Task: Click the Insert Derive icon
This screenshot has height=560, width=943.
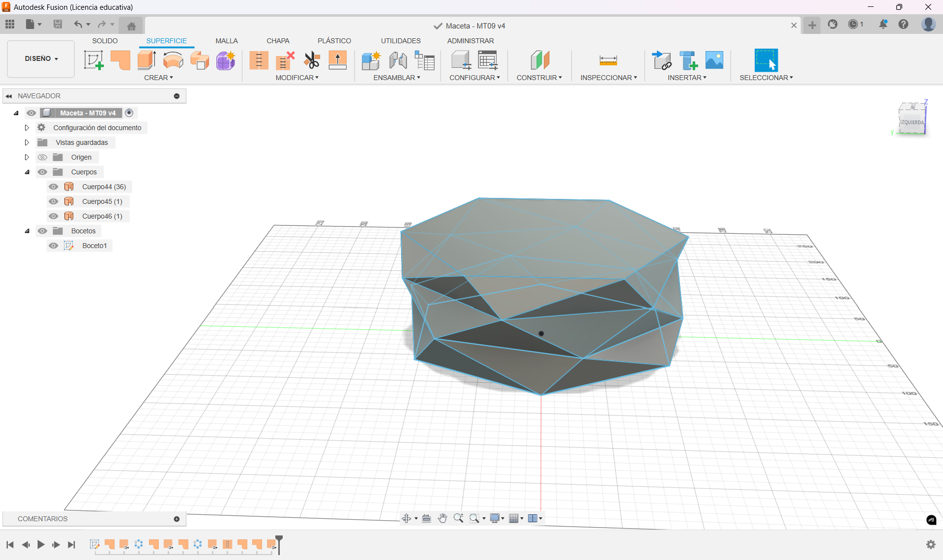Action: [x=661, y=60]
